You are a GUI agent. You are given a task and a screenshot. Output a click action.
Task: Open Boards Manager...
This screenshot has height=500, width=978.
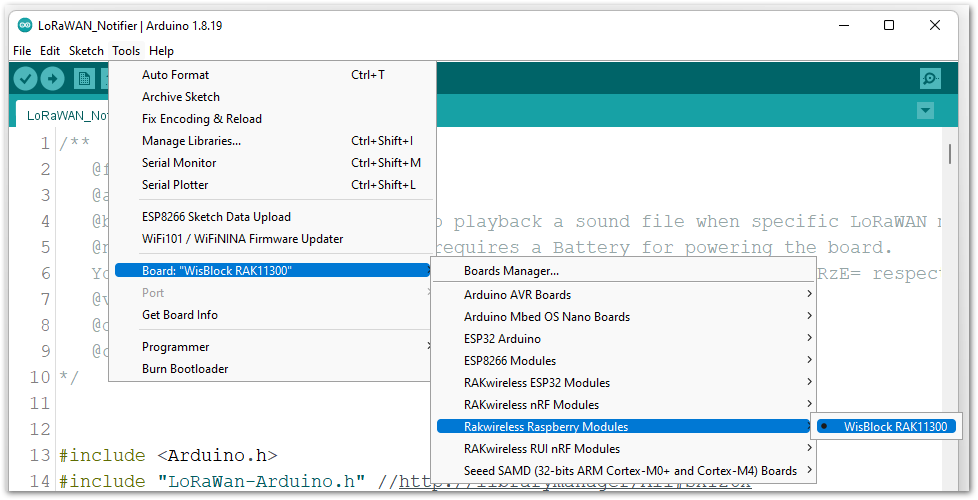click(624, 271)
